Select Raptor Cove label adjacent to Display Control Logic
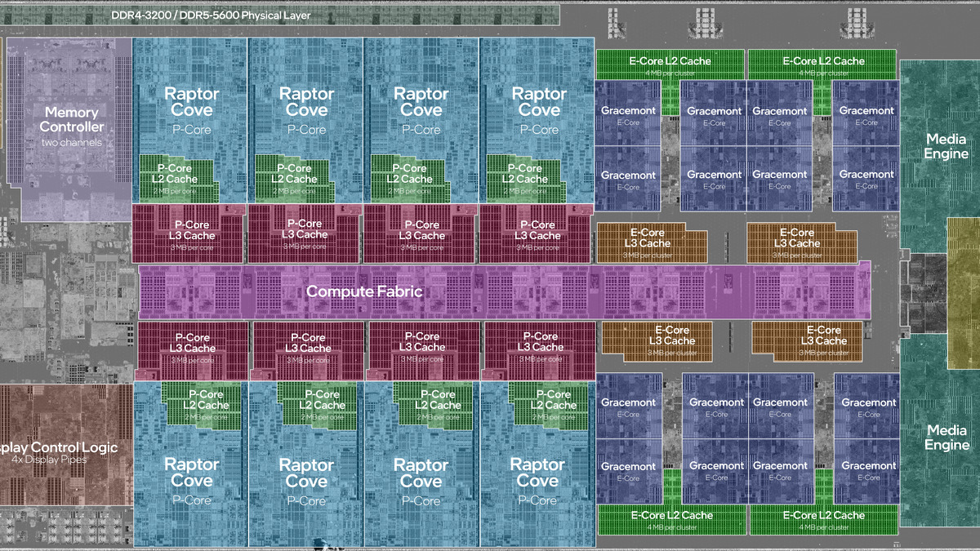 (192, 473)
